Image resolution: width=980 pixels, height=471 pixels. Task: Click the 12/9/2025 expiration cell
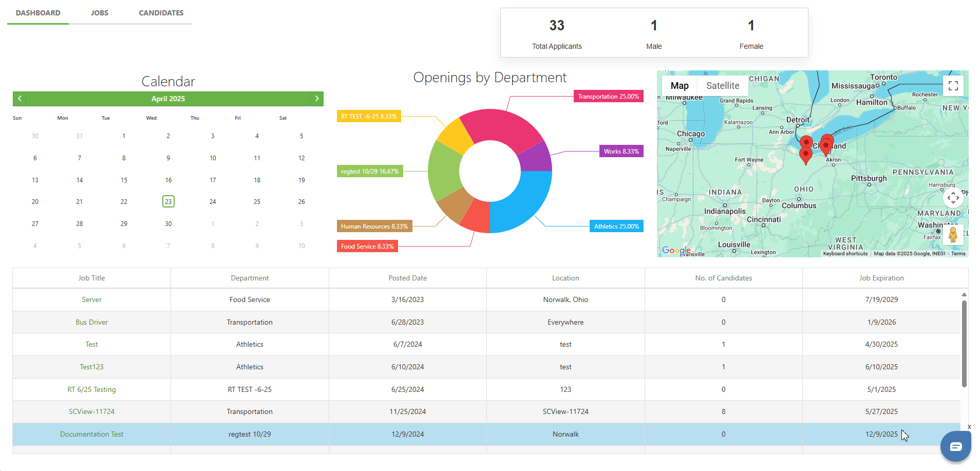(881, 434)
